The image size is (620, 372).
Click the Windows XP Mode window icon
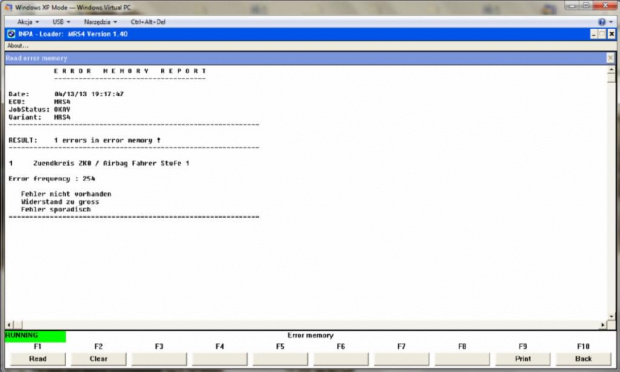pyautogui.click(x=8, y=8)
